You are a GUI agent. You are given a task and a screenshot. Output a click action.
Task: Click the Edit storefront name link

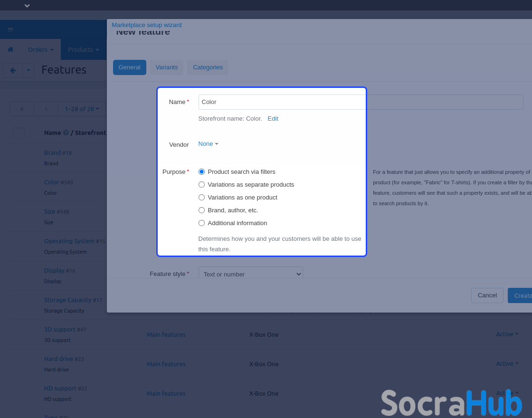(273, 119)
